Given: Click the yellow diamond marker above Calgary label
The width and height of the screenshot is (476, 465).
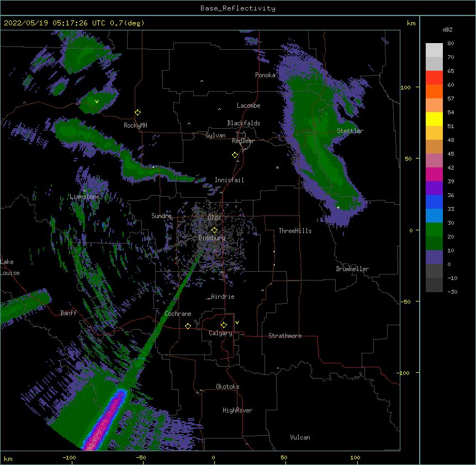Looking at the screenshot, I should [224, 325].
